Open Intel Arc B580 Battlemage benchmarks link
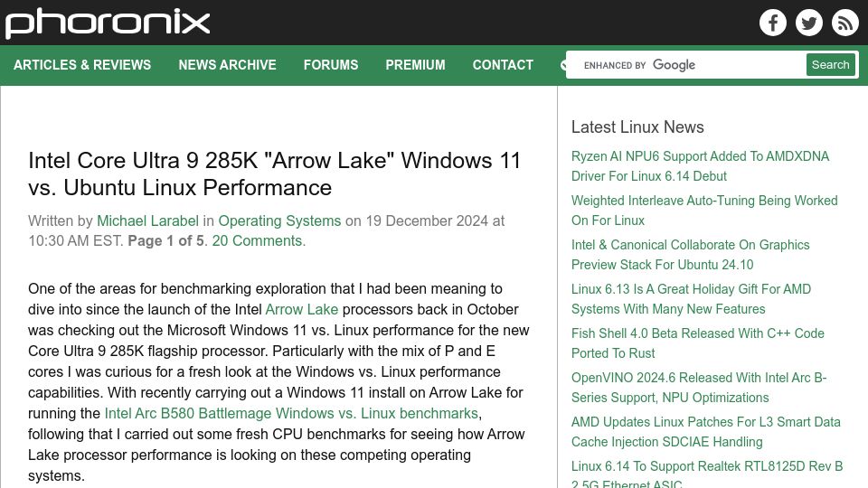Screen dimensions: 868x488 291,413
